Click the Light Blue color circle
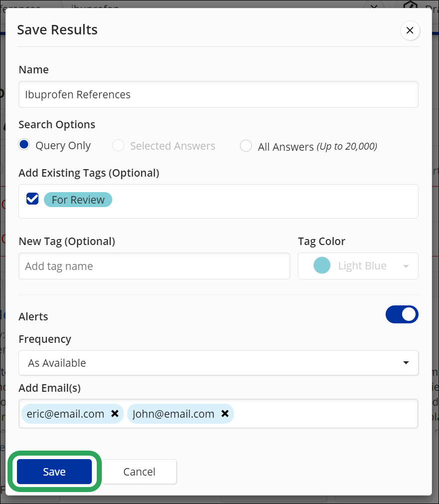 click(322, 265)
